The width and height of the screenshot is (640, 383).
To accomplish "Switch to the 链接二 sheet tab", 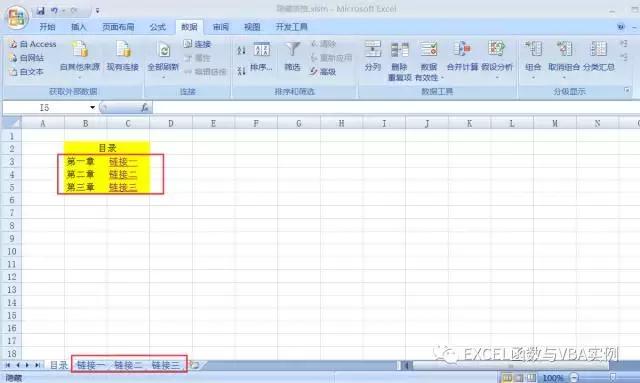I will (x=128, y=365).
